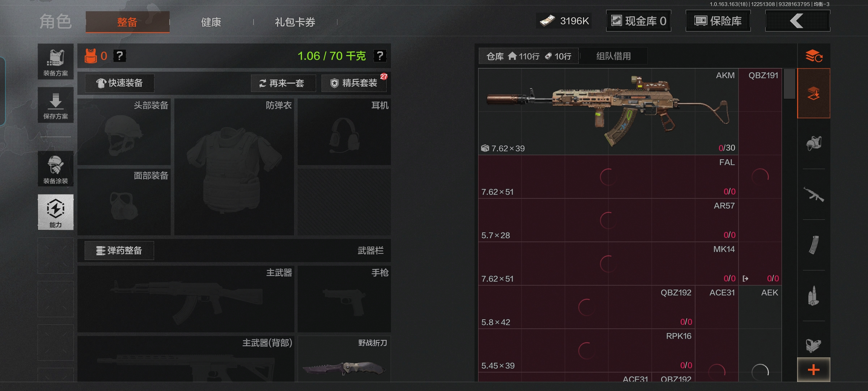Select the AKM rifle thumbnail
This screenshot has width=868, height=391.
point(608,112)
